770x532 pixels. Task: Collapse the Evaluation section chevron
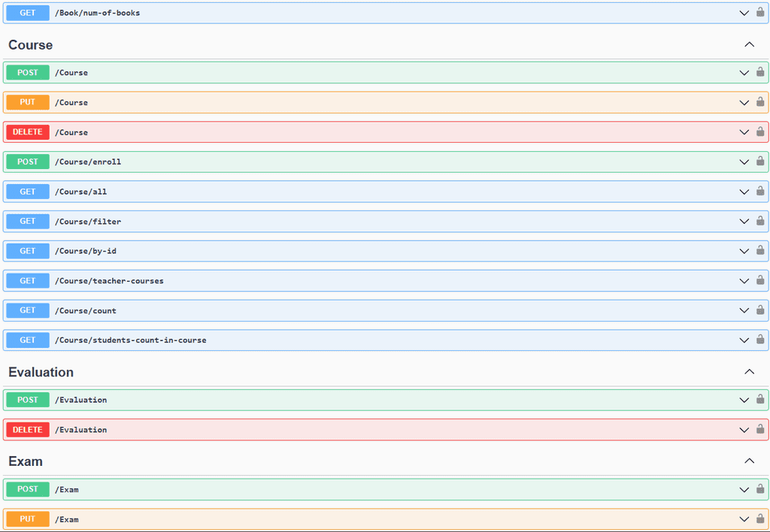pos(749,372)
